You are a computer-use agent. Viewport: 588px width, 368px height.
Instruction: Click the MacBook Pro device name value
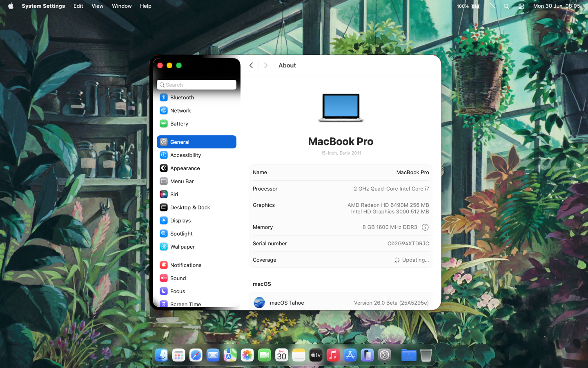pyautogui.click(x=412, y=173)
